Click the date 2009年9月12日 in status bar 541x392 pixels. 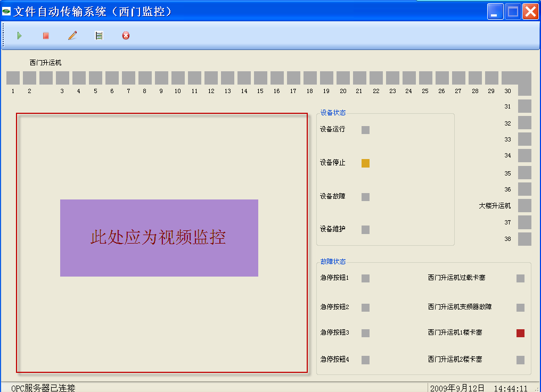click(457, 388)
